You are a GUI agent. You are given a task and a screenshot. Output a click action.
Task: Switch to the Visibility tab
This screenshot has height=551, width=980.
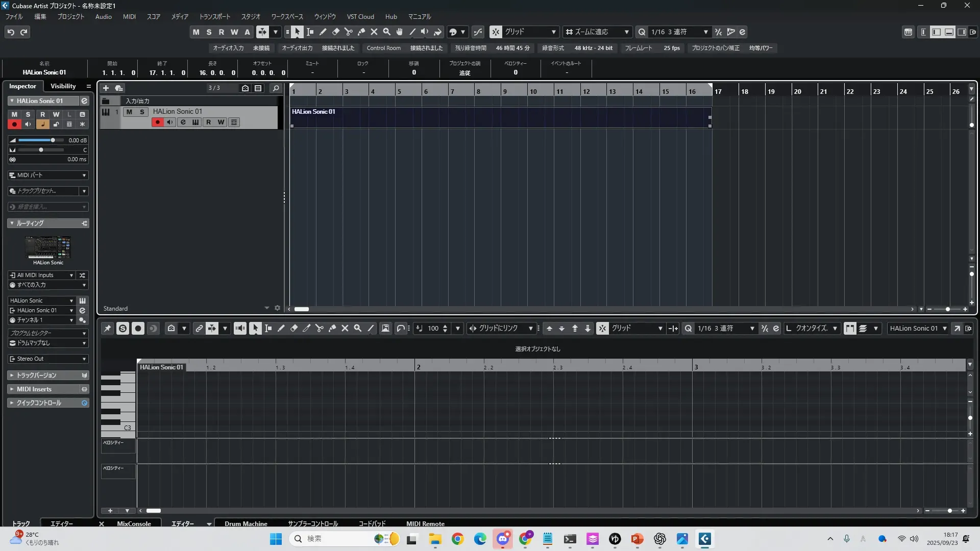(x=63, y=86)
